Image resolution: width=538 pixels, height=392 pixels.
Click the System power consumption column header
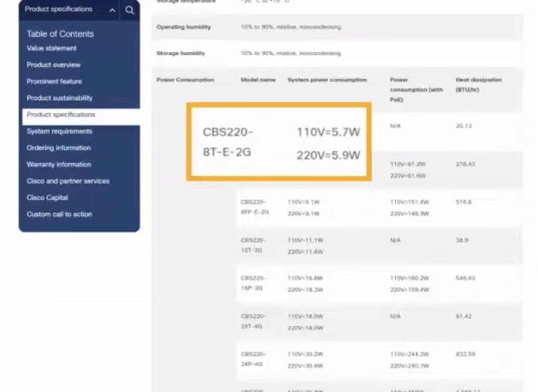[327, 80]
